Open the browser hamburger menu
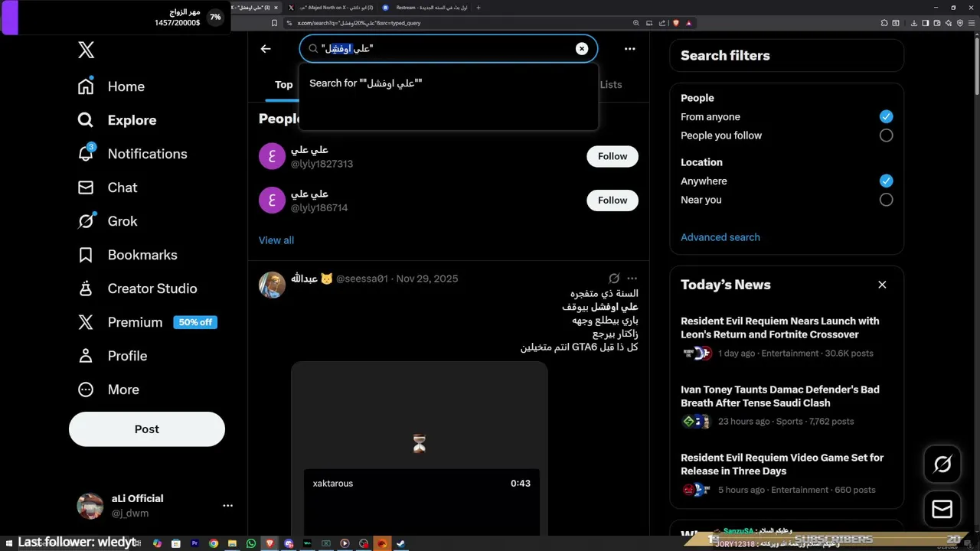This screenshot has height=551, width=980. coord(972,23)
